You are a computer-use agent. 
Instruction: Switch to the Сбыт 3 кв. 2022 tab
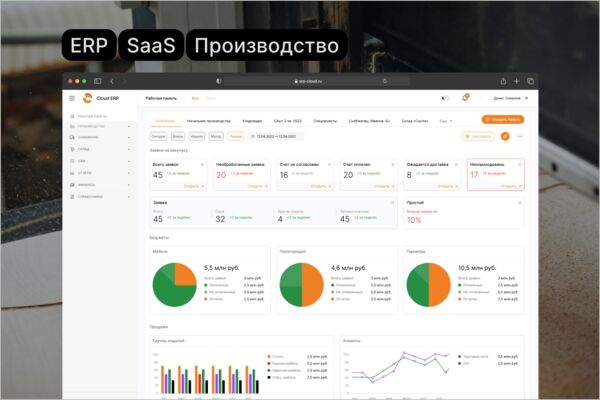point(288,121)
